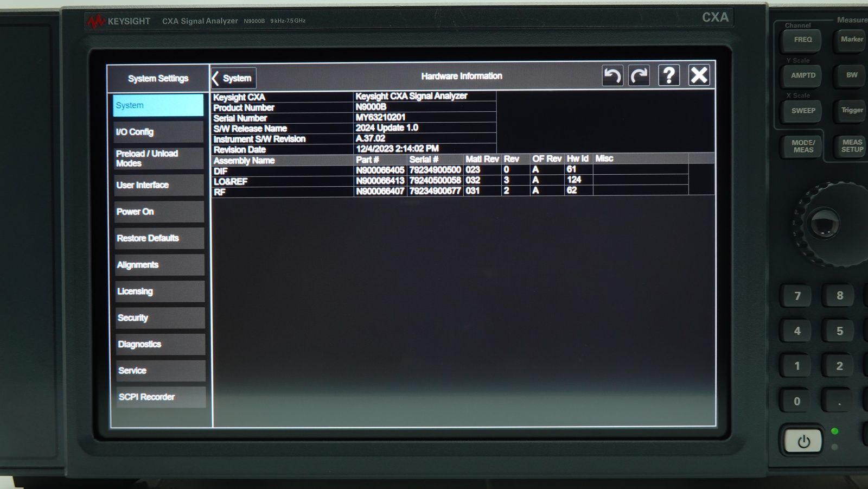
Task: Open the Diagnostics tab
Action: tap(161, 345)
